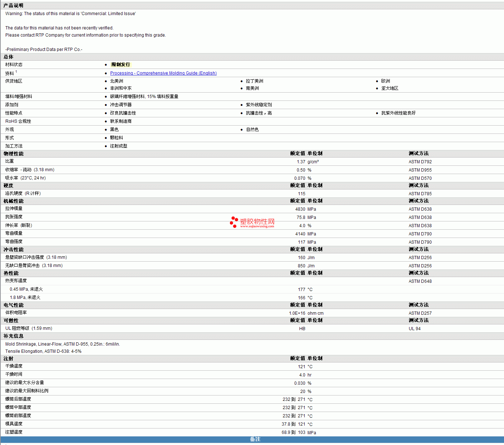The image size is (504, 445).
Task: Click the 紫外线稳定剂 additive entry
Action: click(x=259, y=105)
